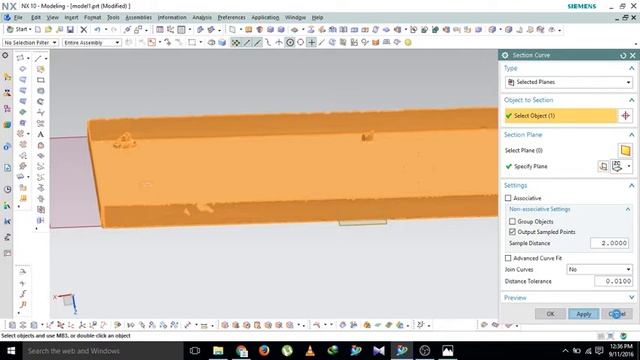
Task: Click the Windows Start button
Action: point(11,351)
